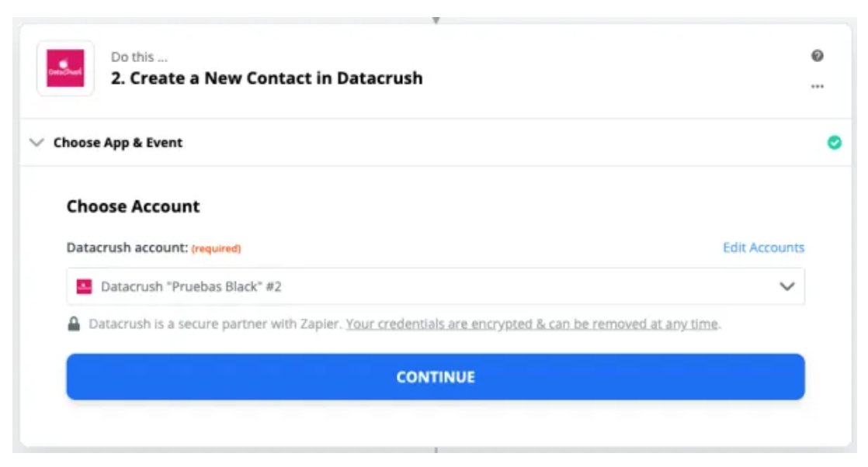
Task: Click the Do this ... step label
Action: point(139,57)
